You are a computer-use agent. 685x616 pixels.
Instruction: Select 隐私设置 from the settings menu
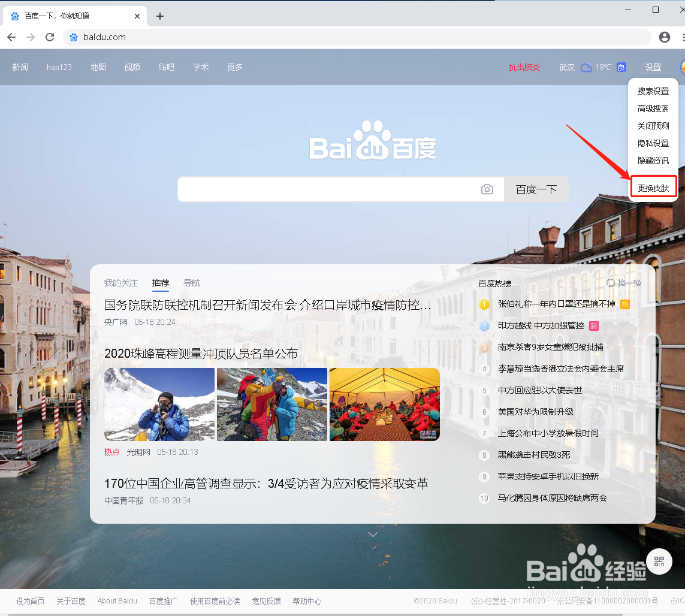653,143
